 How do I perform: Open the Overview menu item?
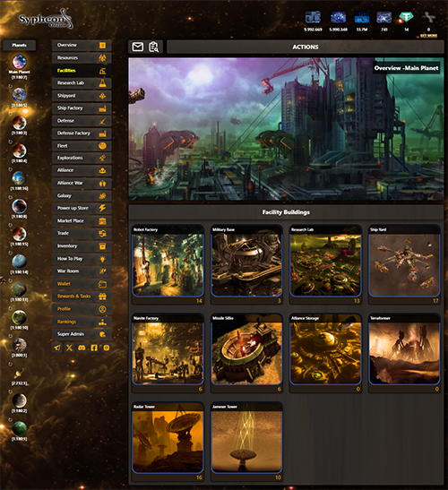pos(82,46)
